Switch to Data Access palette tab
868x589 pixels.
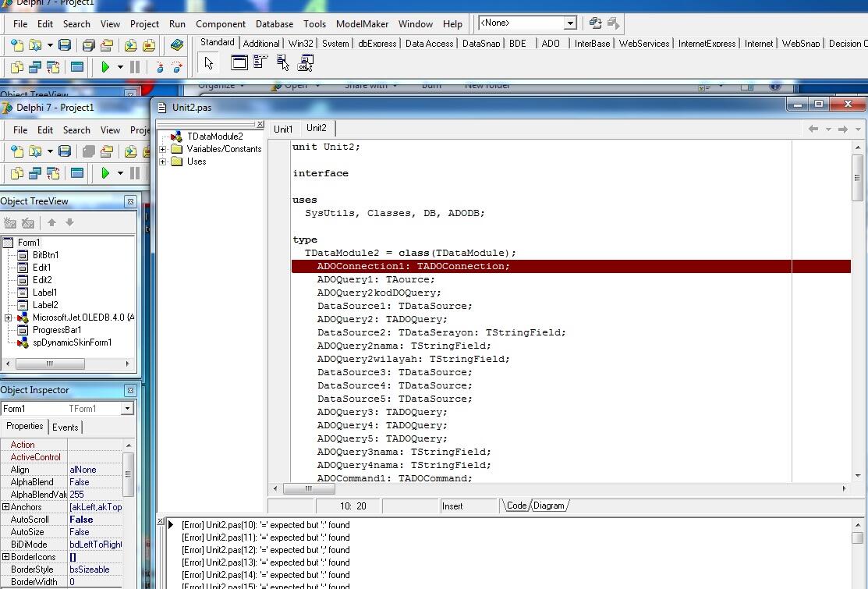[x=429, y=43]
